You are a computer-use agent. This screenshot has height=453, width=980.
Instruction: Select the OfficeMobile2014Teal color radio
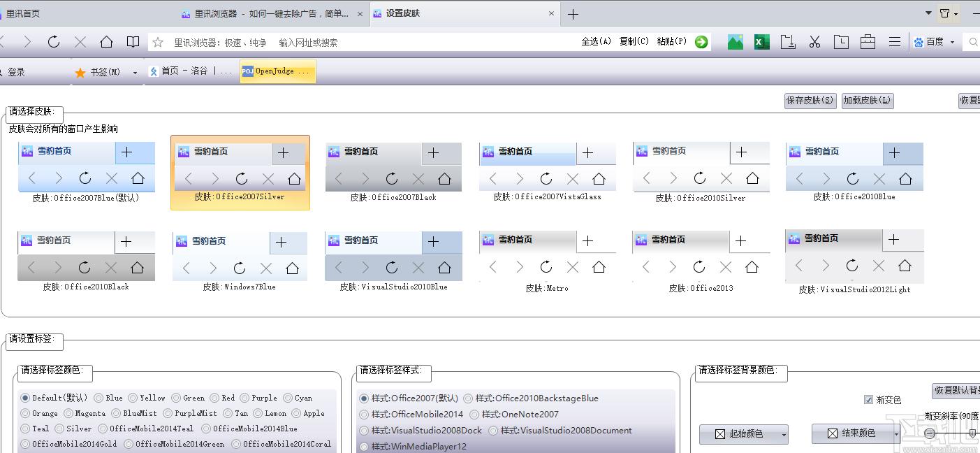coord(103,429)
